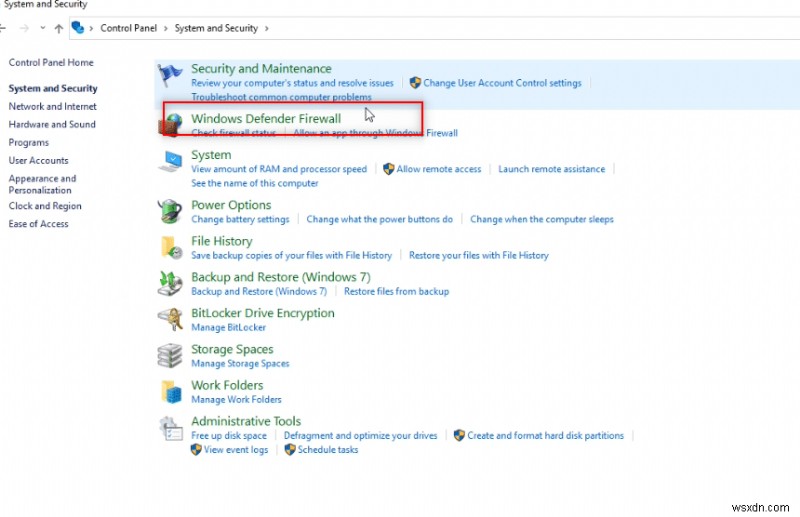The height and width of the screenshot is (517, 800).
Task: Click the System computer icon
Action: point(171,162)
